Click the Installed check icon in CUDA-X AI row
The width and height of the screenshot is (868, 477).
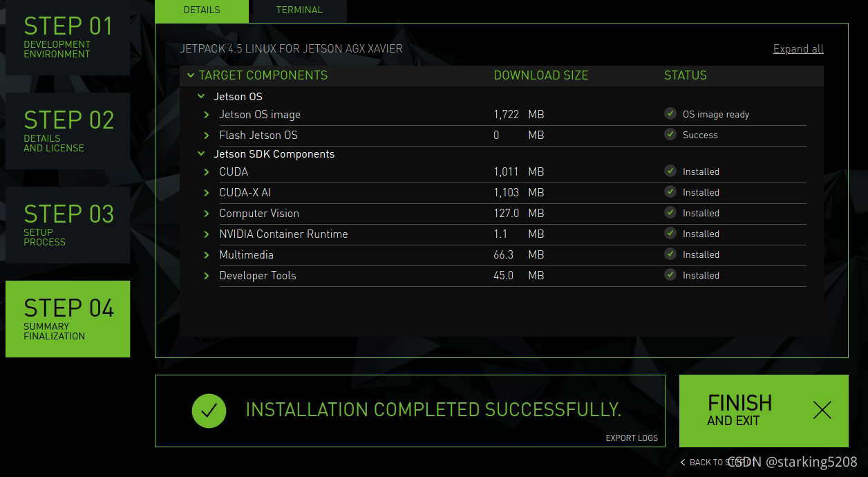click(670, 191)
